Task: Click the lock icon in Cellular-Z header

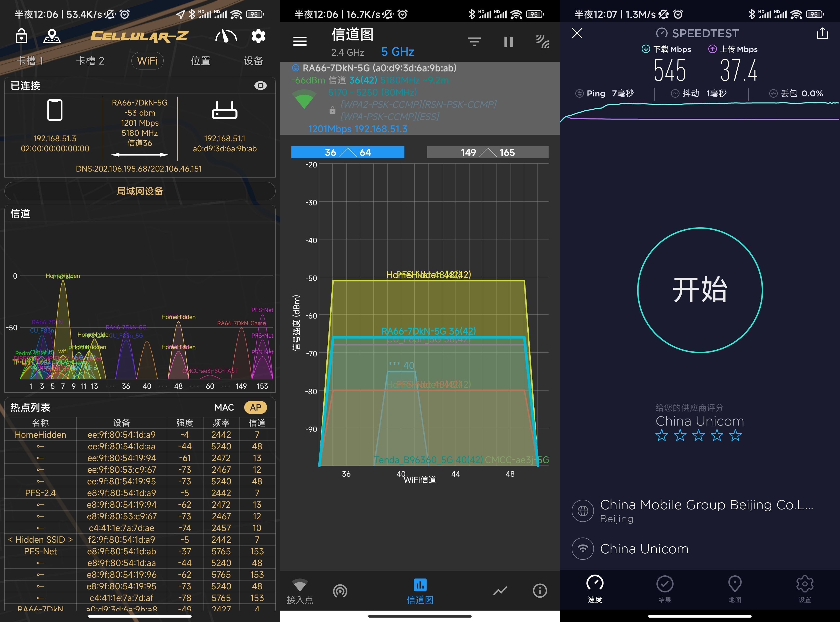Action: pyautogui.click(x=21, y=36)
